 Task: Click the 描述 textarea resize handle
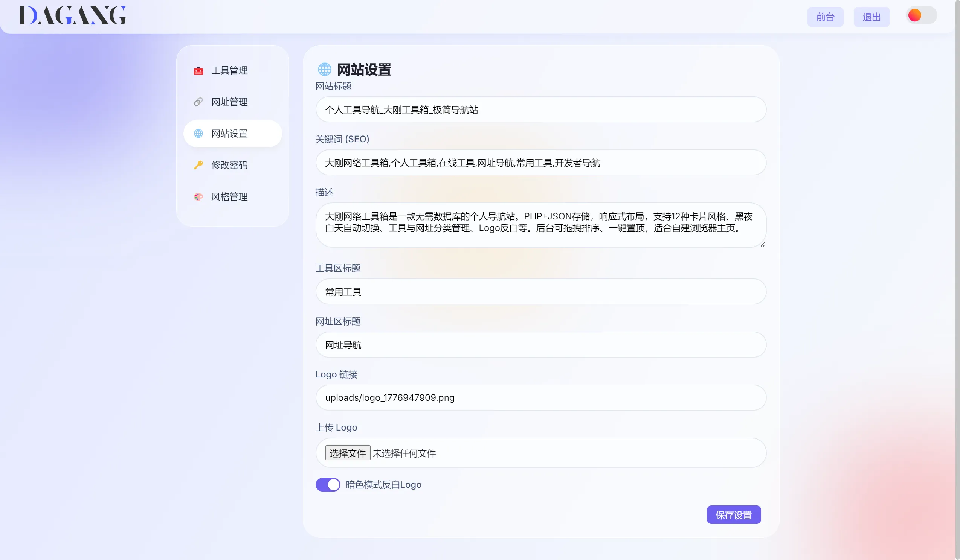click(x=763, y=244)
